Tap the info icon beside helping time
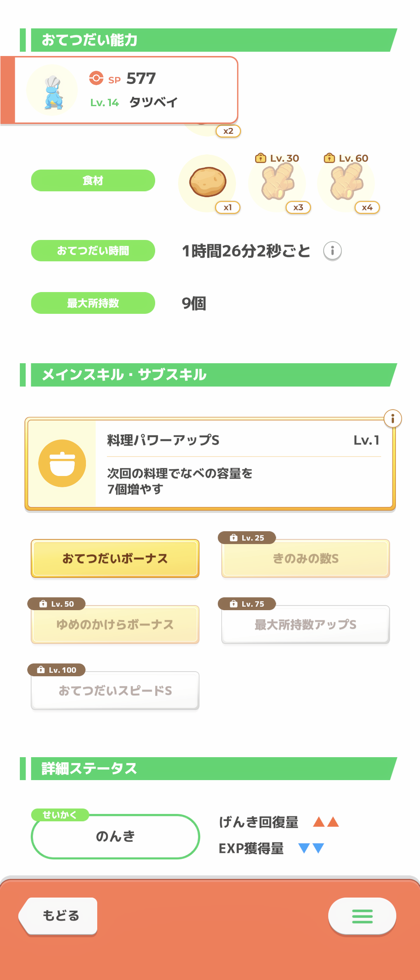 pyautogui.click(x=332, y=251)
